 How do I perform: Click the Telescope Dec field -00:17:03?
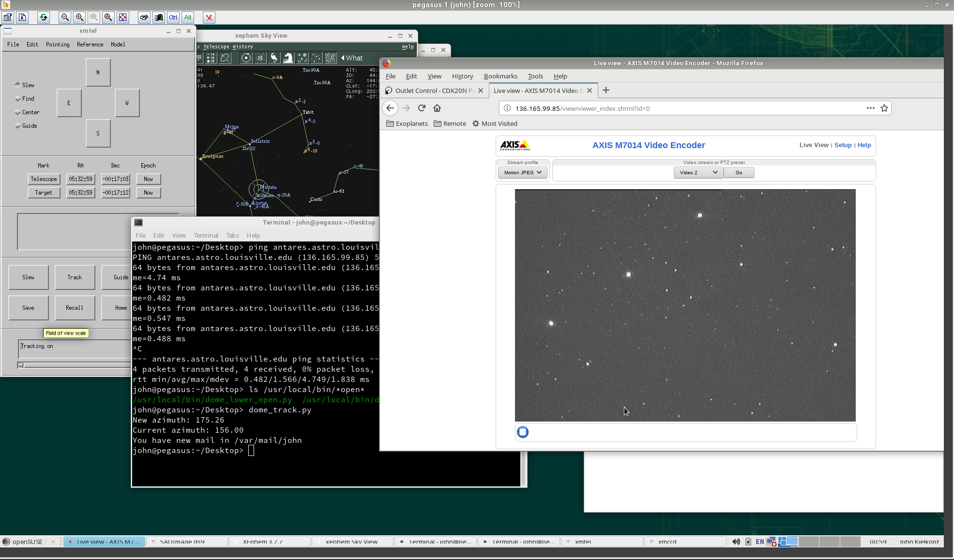pyautogui.click(x=116, y=179)
